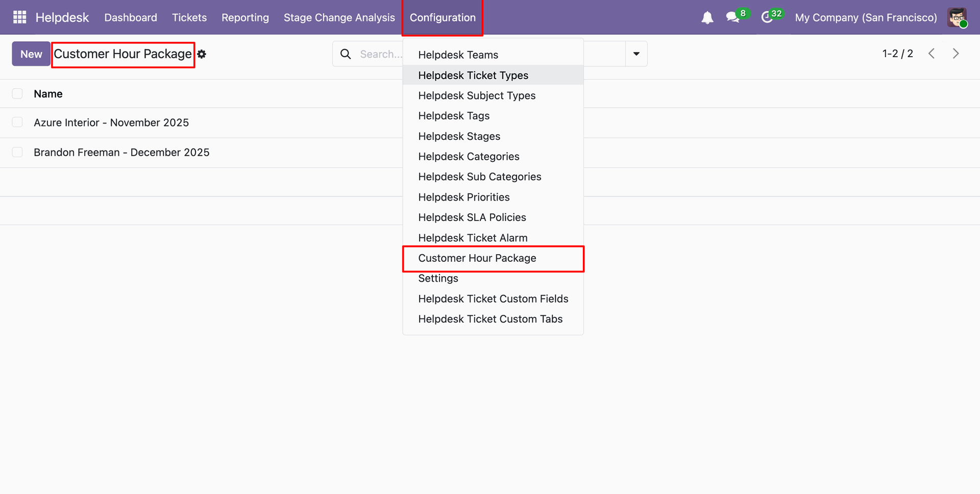
Task: Select Helpdesk Ticket Custom Tabs item
Action: pos(490,319)
